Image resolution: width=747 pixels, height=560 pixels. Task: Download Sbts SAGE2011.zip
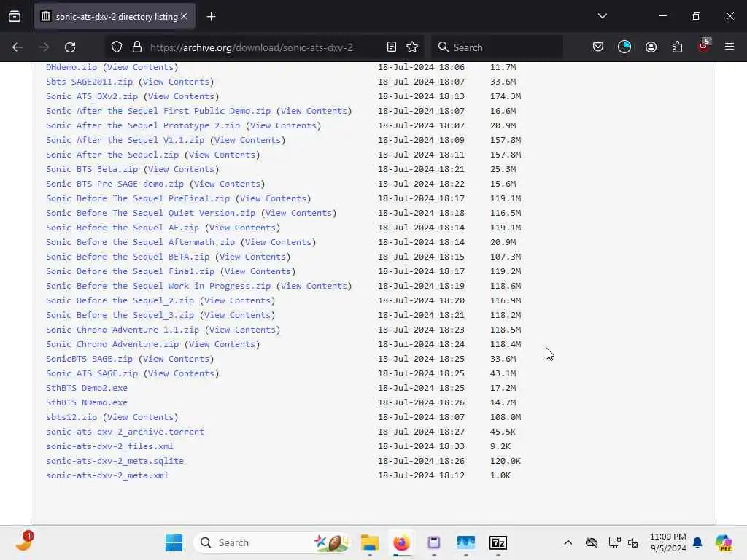point(89,82)
